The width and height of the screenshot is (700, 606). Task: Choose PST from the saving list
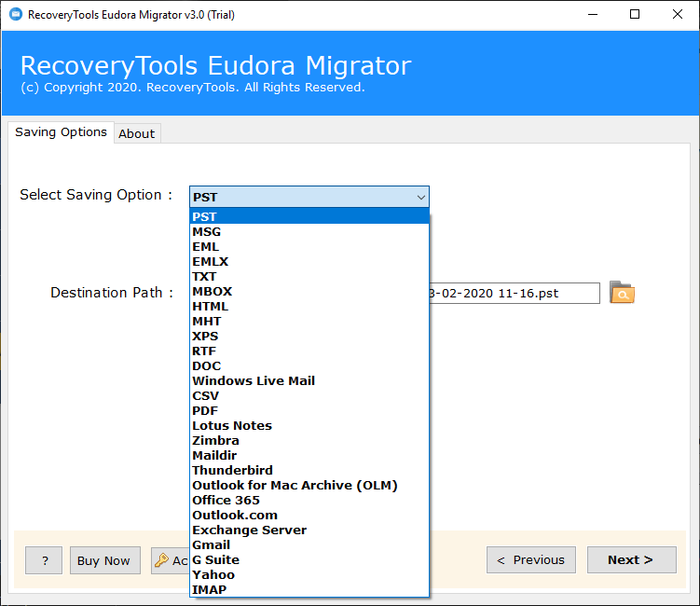point(309,216)
